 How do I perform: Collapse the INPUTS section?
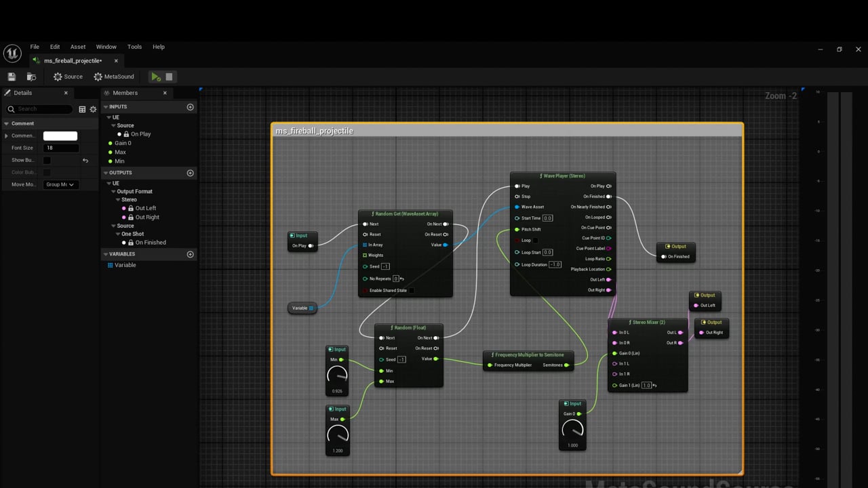pos(106,107)
